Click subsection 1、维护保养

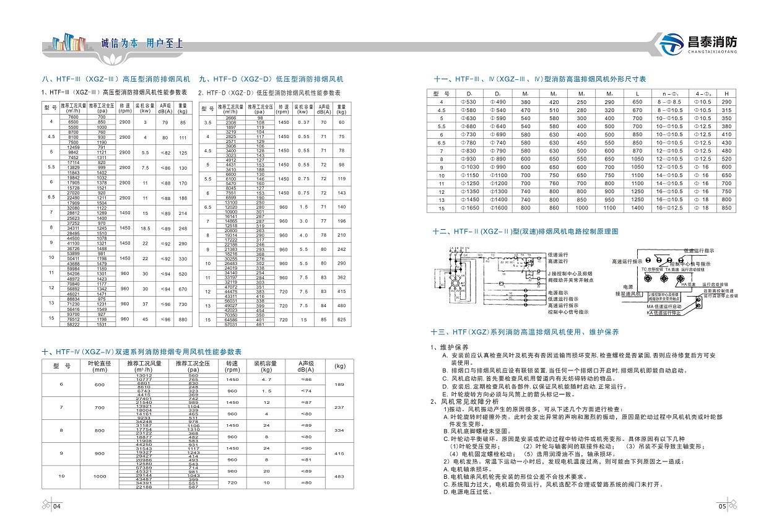click(450, 347)
